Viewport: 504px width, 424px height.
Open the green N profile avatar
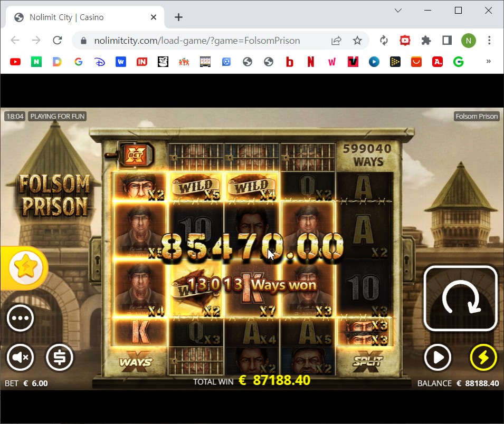point(468,41)
